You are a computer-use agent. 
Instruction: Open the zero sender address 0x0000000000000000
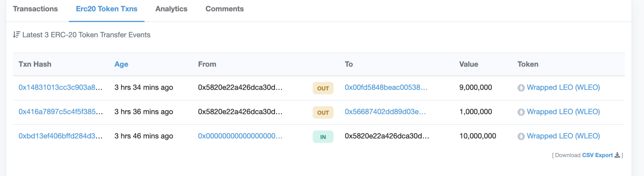click(240, 136)
